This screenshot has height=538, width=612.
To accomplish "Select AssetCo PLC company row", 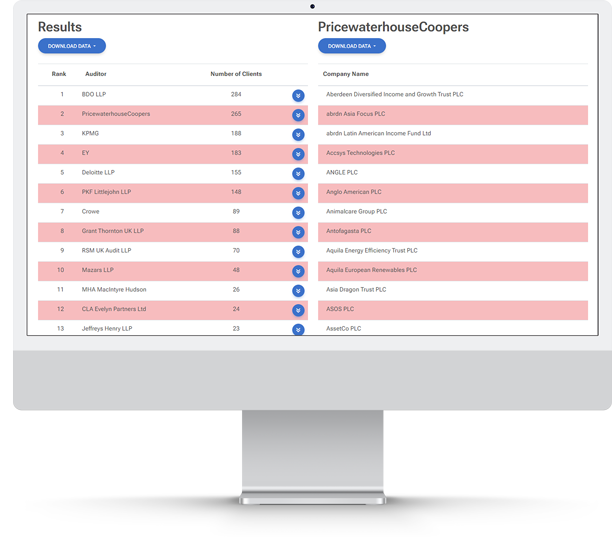I will [x=453, y=328].
